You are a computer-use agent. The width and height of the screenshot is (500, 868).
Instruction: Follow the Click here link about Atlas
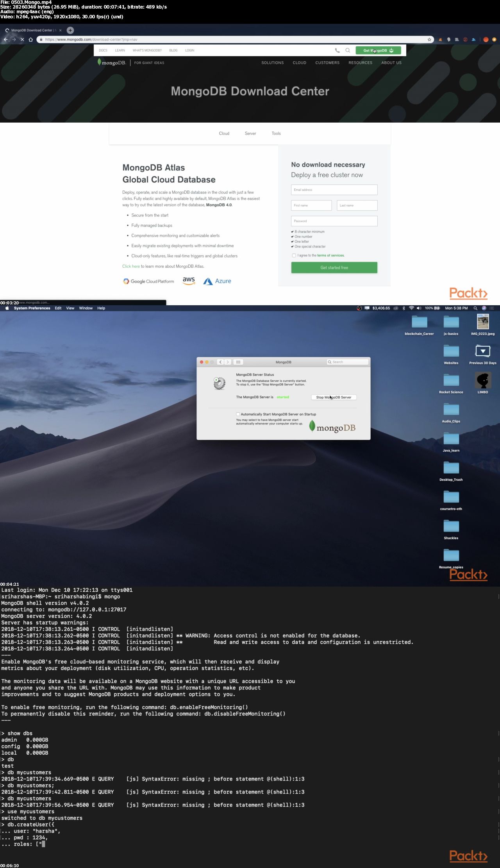(131, 267)
